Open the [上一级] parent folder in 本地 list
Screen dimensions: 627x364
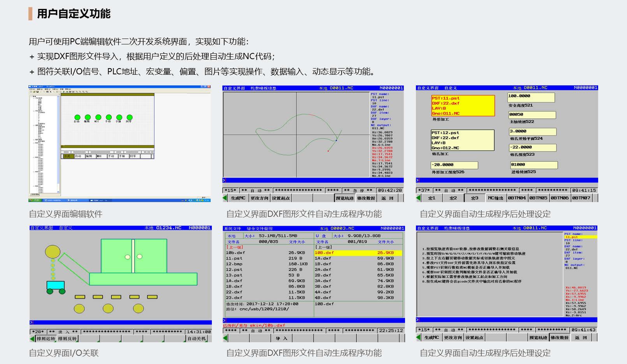[234, 247]
